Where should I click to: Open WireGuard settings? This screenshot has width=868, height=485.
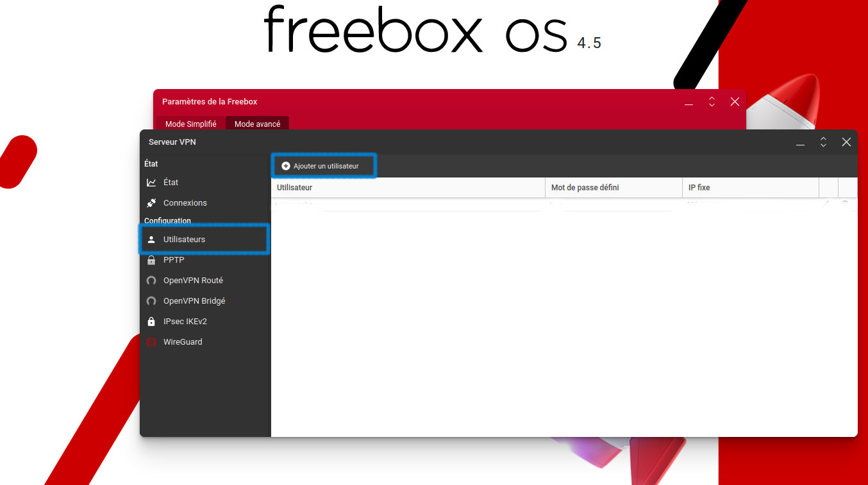pyautogui.click(x=205, y=342)
